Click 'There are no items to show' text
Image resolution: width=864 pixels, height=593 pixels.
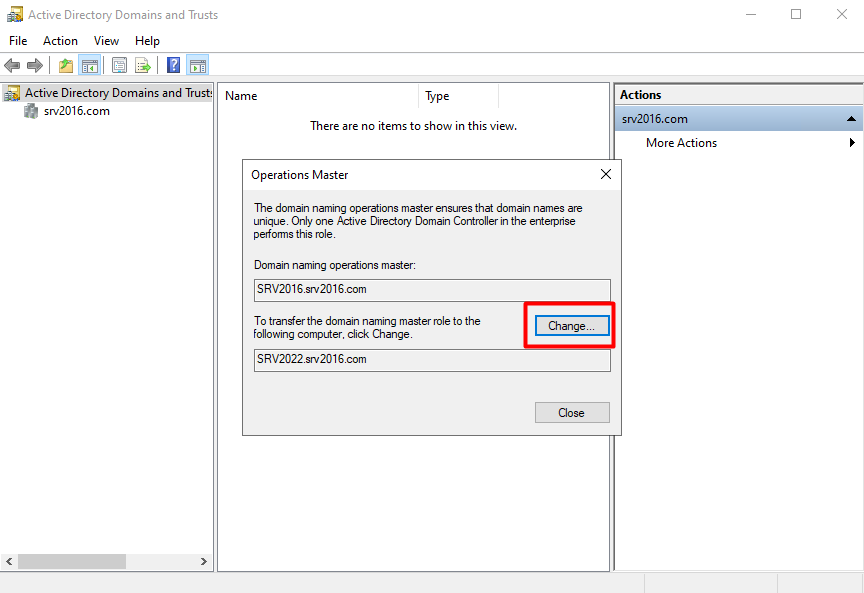[413, 126]
